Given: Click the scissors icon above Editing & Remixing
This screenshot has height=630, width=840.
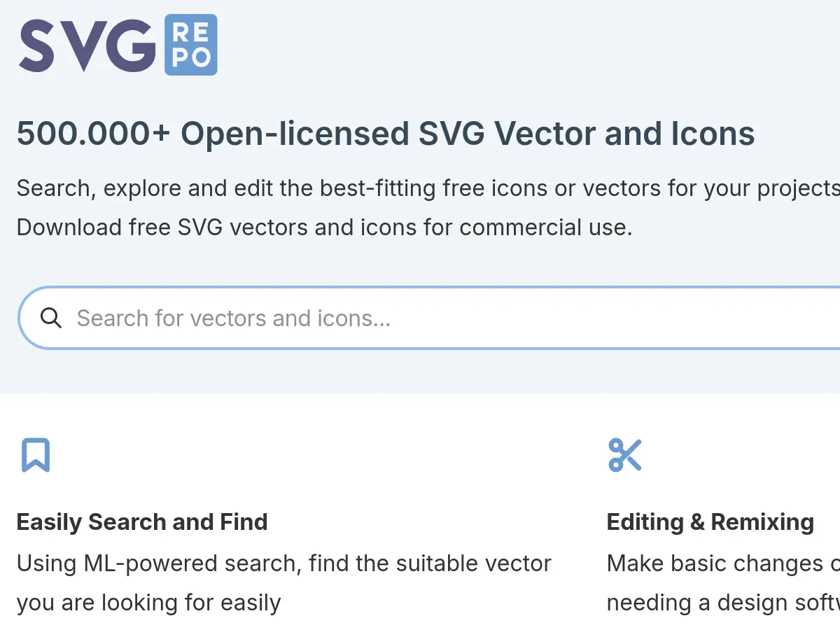Looking at the screenshot, I should coord(625,455).
